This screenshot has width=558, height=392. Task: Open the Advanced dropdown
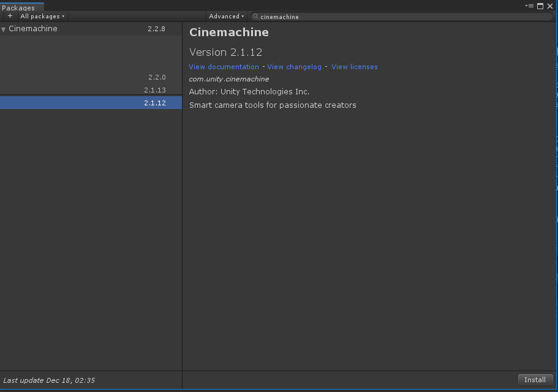pyautogui.click(x=226, y=17)
